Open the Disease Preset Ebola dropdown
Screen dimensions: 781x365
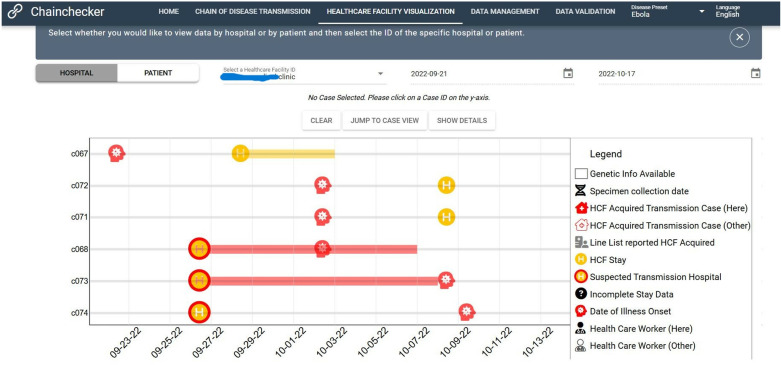[668, 11]
